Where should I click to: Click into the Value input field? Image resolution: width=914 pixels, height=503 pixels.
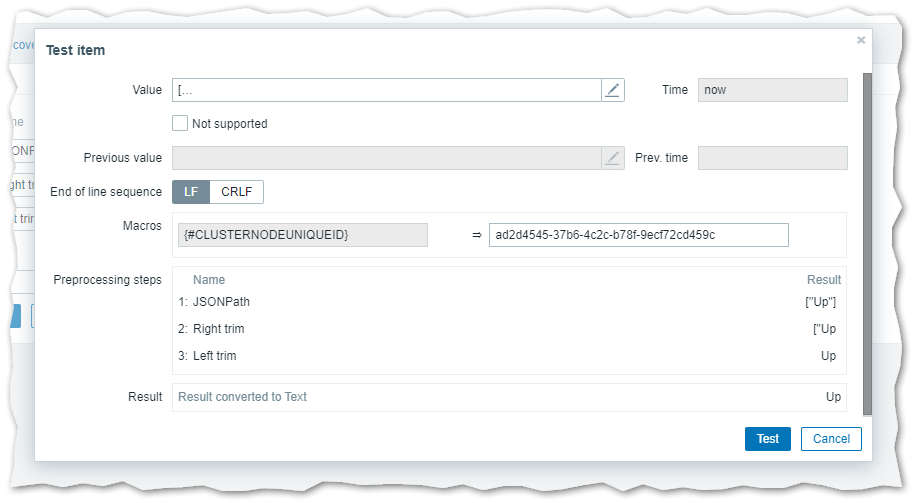pos(387,90)
